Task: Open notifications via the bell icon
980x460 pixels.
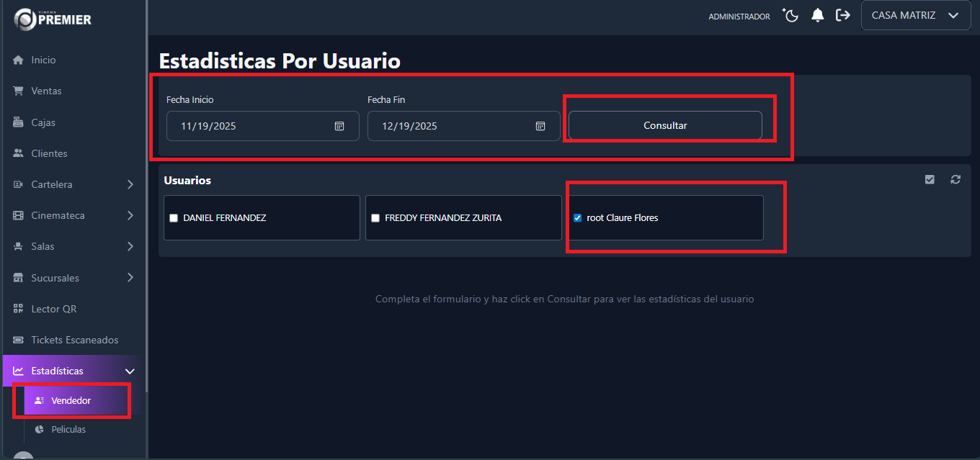Action: click(817, 14)
